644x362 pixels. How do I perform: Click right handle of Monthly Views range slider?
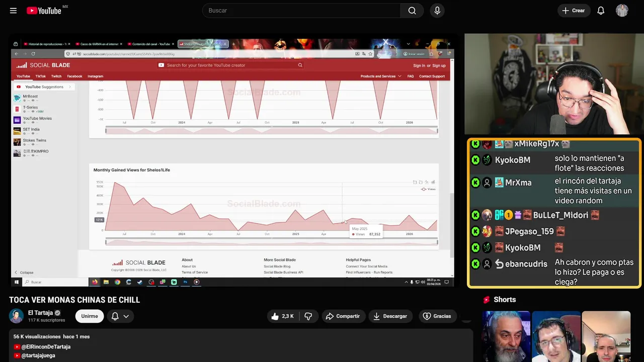pos(438,242)
